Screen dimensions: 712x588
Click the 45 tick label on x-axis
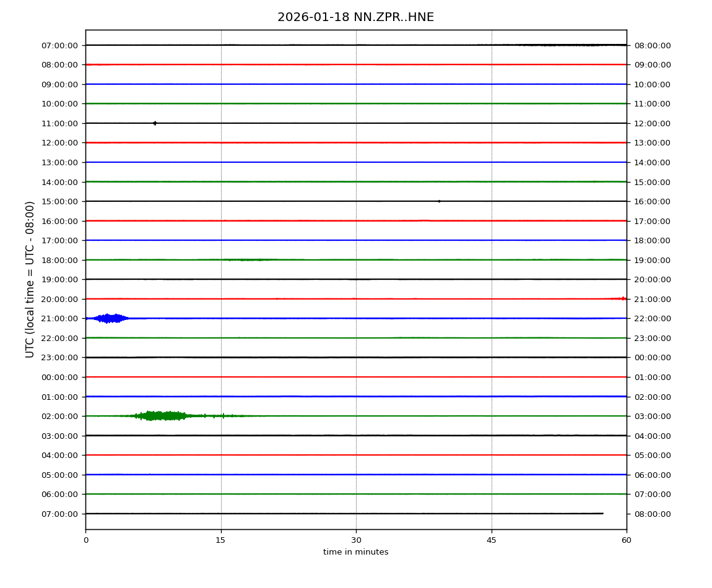click(x=492, y=540)
